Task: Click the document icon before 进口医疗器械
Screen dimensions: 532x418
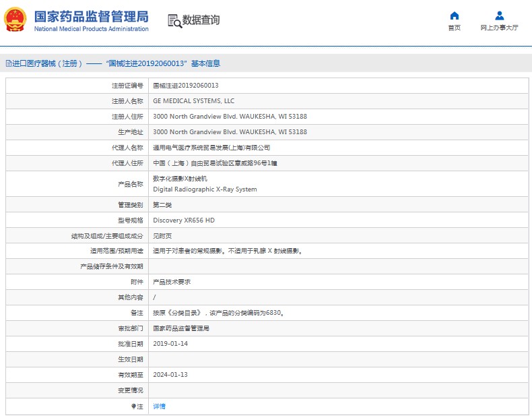Action: (9, 63)
